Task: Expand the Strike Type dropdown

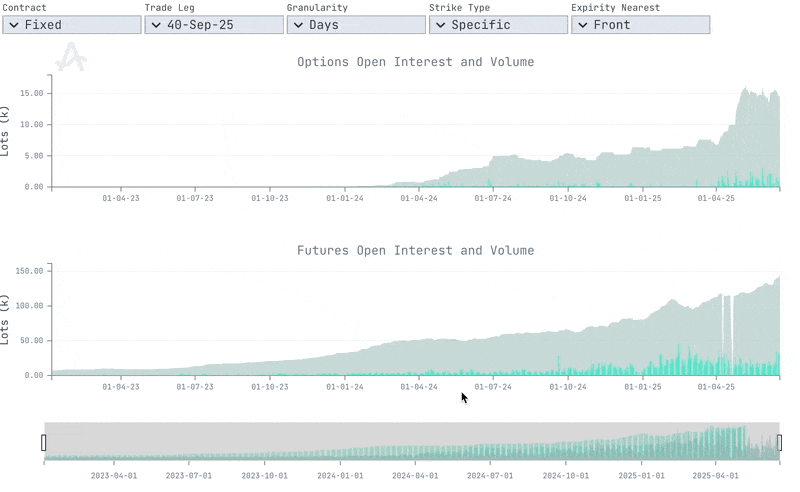Action: (x=497, y=25)
